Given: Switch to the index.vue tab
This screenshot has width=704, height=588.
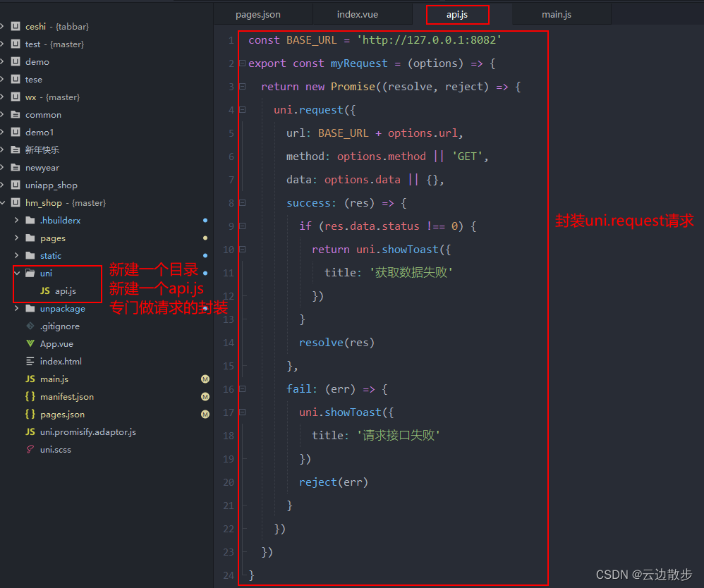Looking at the screenshot, I should click(358, 14).
